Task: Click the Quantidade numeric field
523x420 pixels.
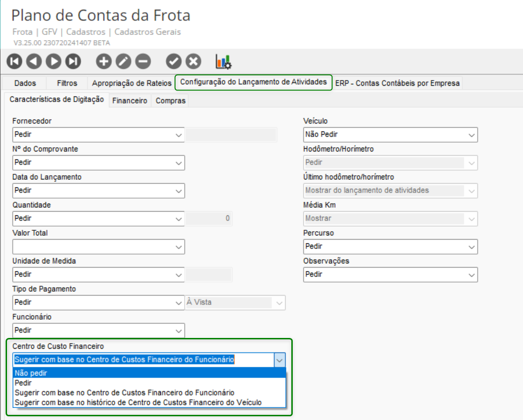Action: 209,219
